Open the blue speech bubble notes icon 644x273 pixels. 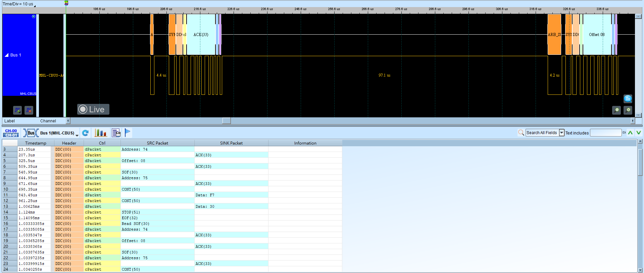pos(628,99)
